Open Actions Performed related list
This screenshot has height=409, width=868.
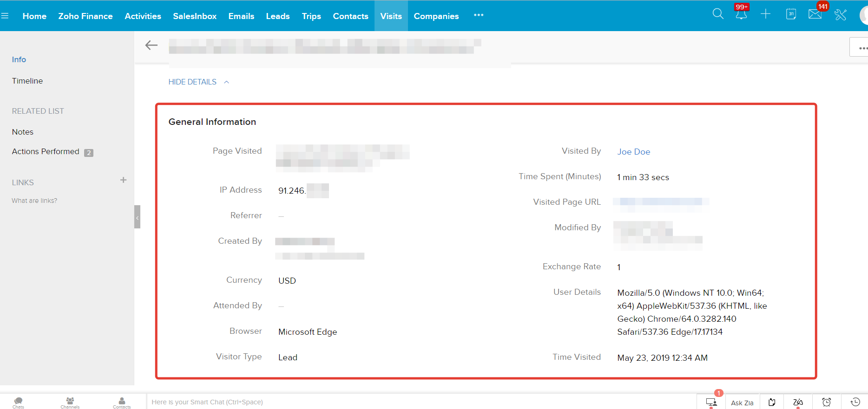coord(46,151)
